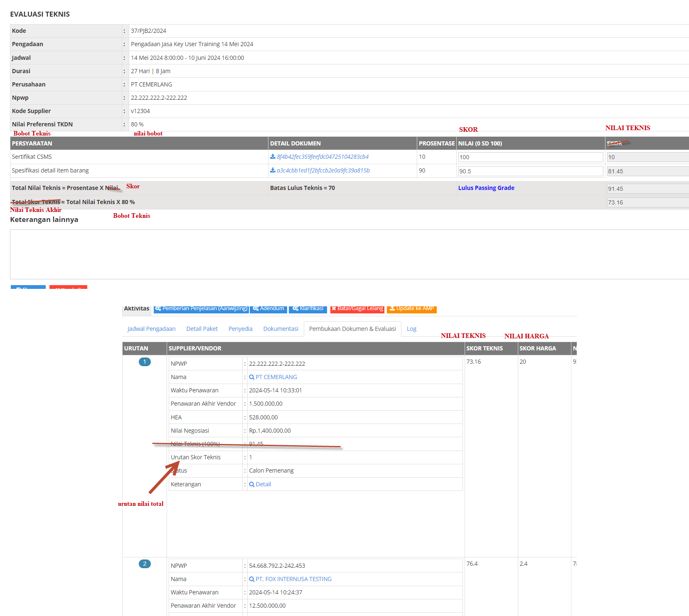
Task: Click the ranking badge number 2
Action: coord(145,564)
